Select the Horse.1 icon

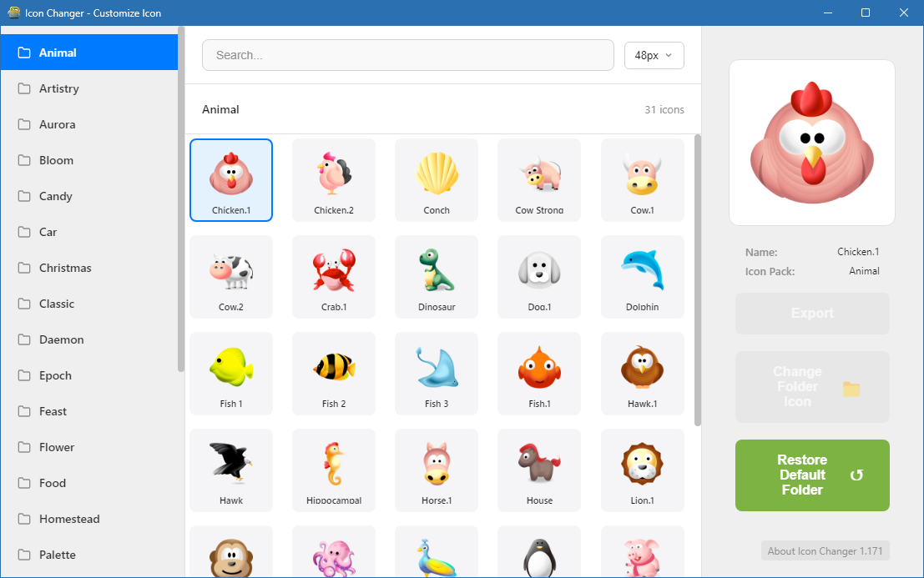pyautogui.click(x=437, y=470)
